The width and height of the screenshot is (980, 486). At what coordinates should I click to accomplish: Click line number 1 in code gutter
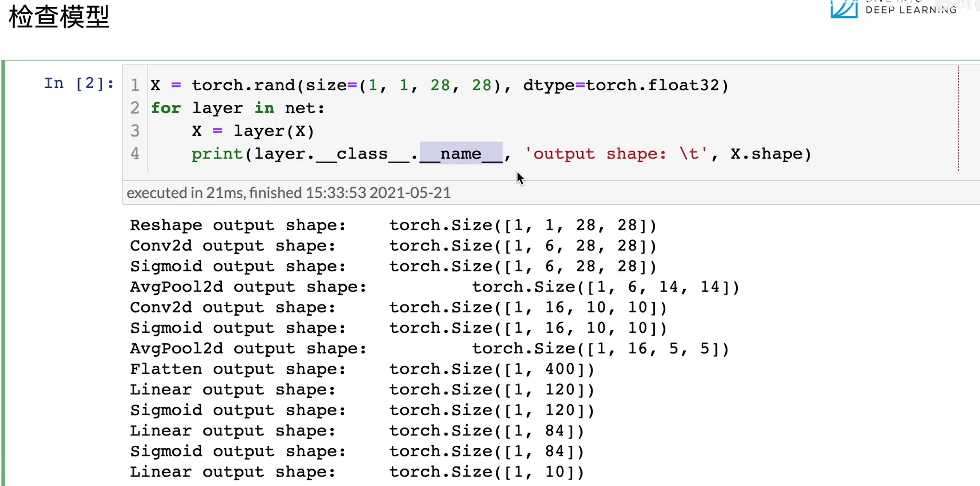(x=135, y=85)
